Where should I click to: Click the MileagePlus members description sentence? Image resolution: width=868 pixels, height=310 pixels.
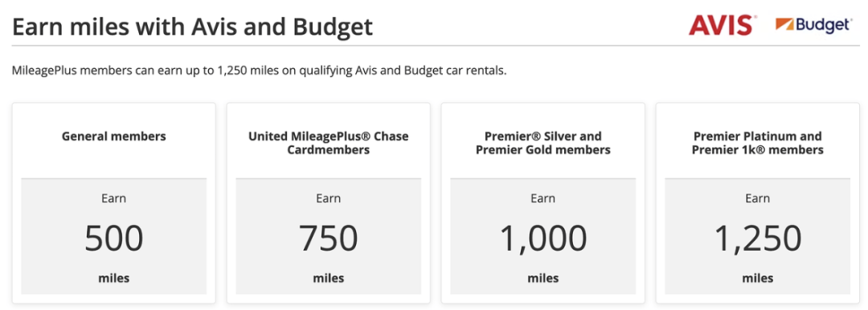(259, 71)
